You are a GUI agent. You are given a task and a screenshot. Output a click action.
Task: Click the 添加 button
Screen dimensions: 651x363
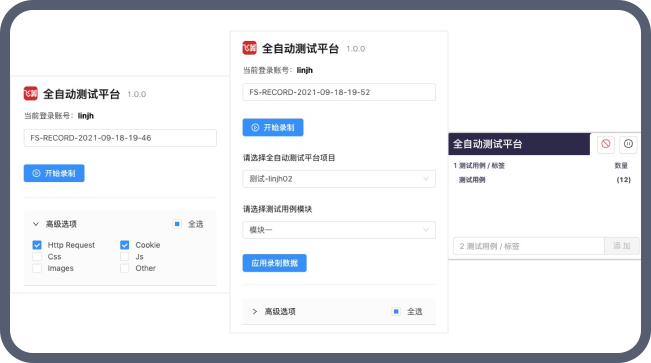pyautogui.click(x=622, y=246)
